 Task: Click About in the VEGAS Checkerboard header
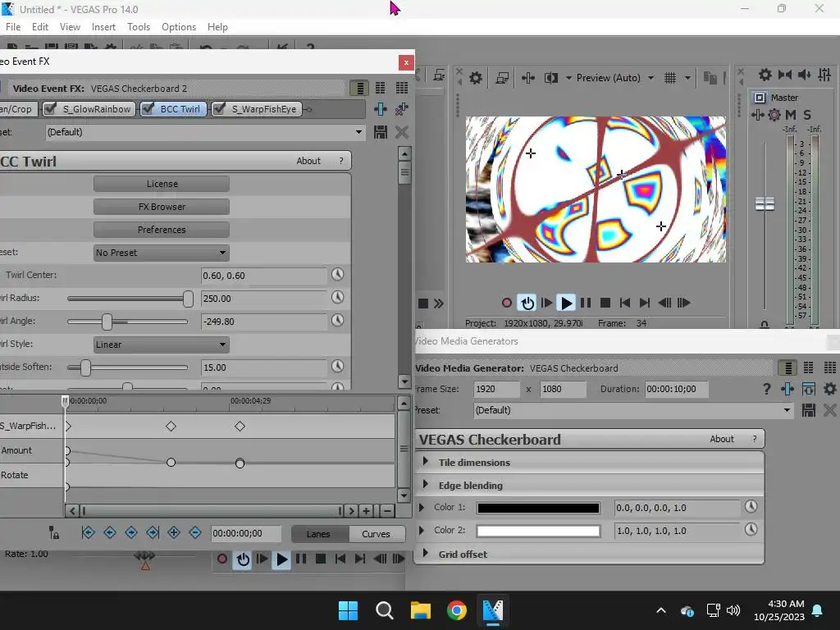tap(722, 439)
